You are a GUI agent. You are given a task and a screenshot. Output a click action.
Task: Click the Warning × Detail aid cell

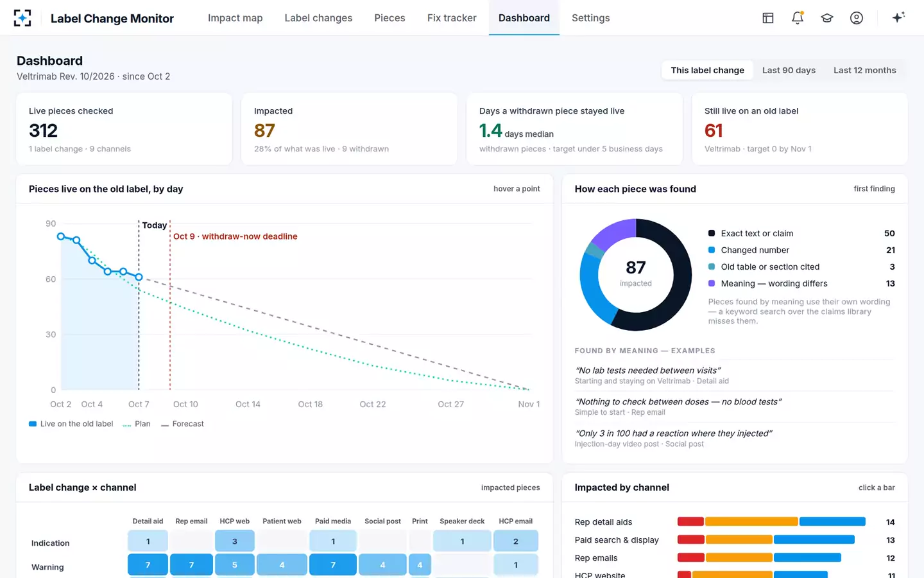point(148,565)
